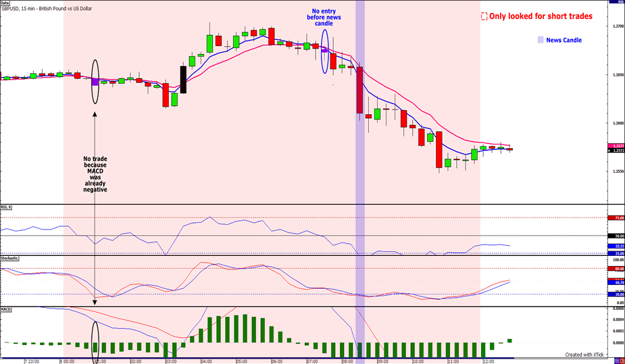Click the pink 1.2577 moving average tag
This screenshot has height=364, width=625.
click(x=616, y=146)
